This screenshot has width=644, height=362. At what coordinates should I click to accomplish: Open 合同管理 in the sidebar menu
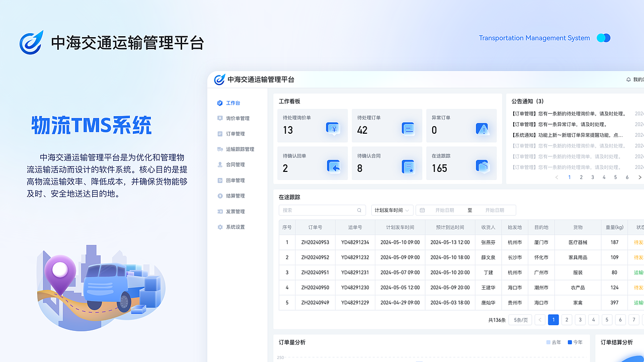pyautogui.click(x=235, y=164)
